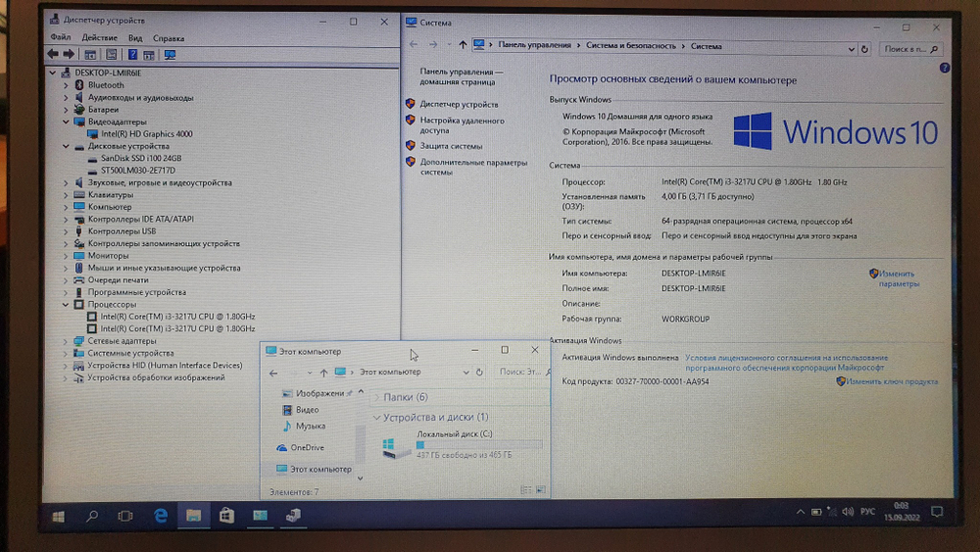Viewport: 980px width, 552px height.
Task: Open the Справка menu in Device Manager
Action: coord(169,38)
